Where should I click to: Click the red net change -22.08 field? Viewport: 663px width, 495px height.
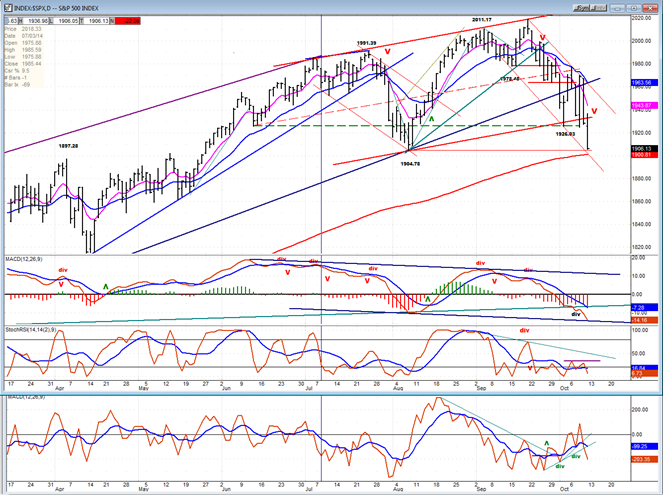127,21
